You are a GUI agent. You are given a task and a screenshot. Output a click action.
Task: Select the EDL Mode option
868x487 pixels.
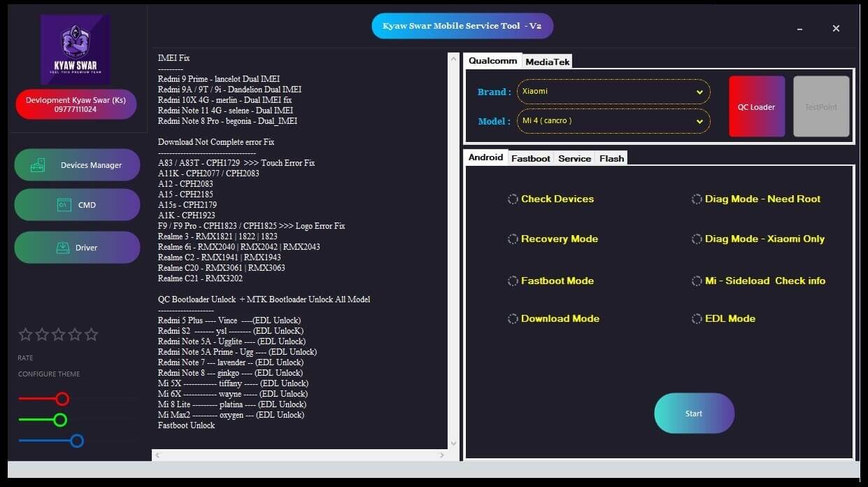point(724,318)
